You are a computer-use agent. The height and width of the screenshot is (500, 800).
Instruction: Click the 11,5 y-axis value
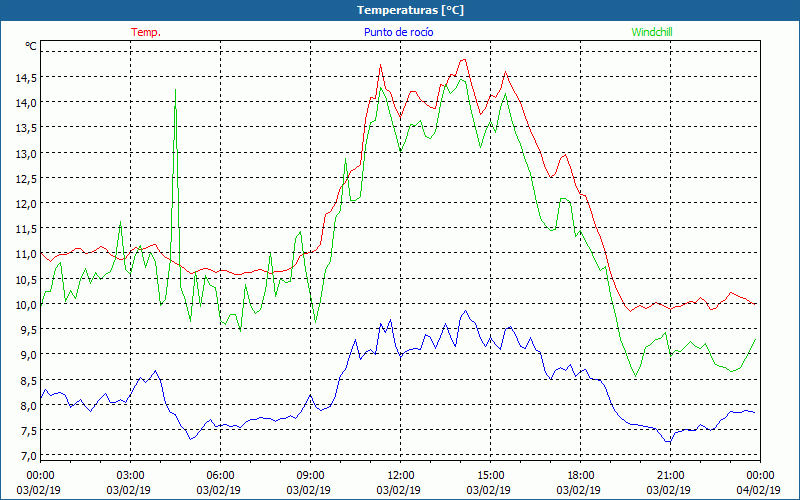click(24, 229)
